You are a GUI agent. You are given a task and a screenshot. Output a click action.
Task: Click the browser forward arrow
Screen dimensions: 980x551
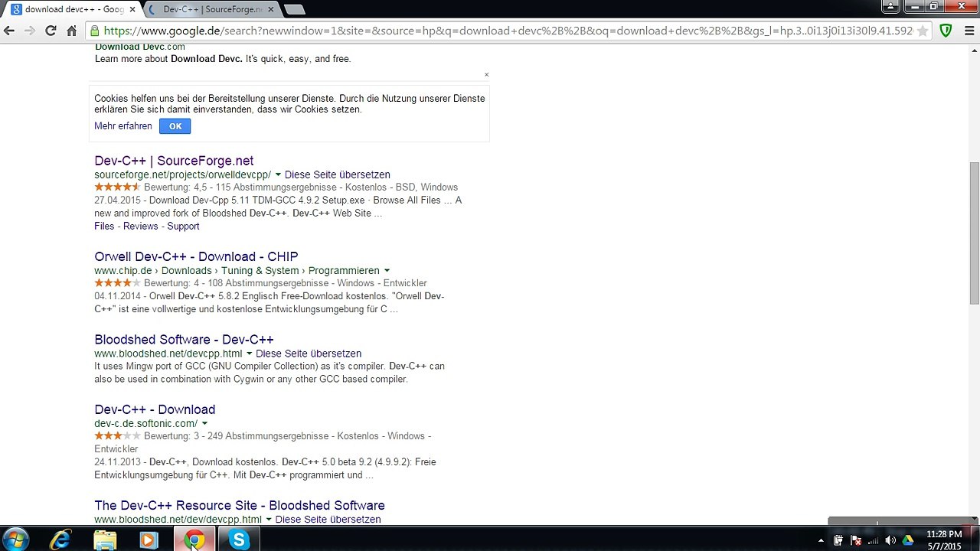(30, 31)
